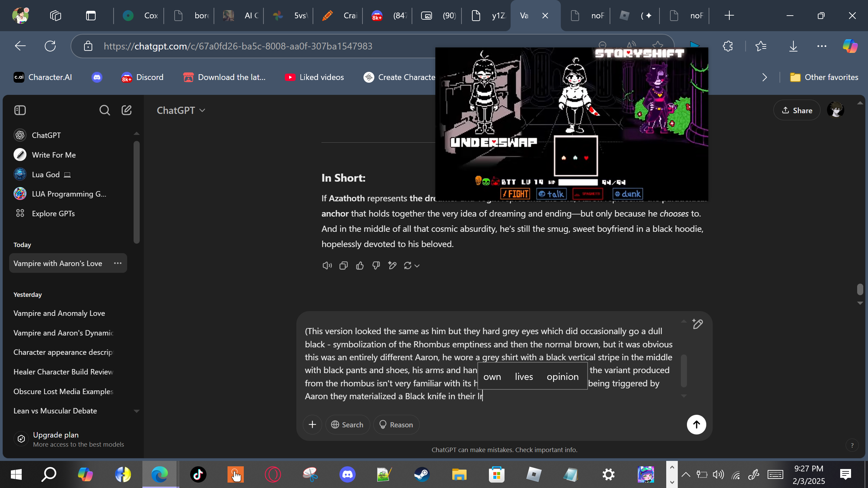The width and height of the screenshot is (868, 488).
Task: Open the Copilot sidebar in browser
Action: pyautogui.click(x=850, y=46)
